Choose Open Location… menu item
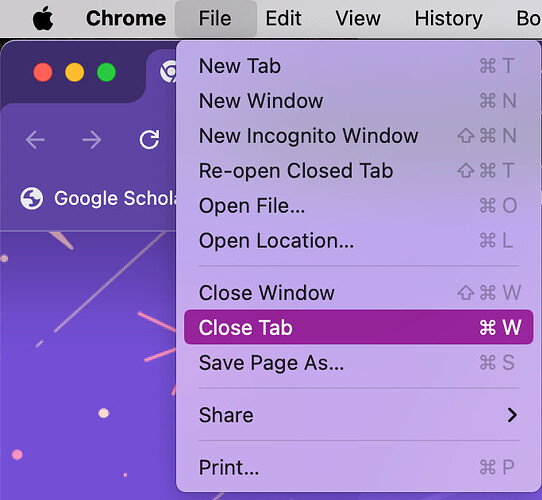 358,240
